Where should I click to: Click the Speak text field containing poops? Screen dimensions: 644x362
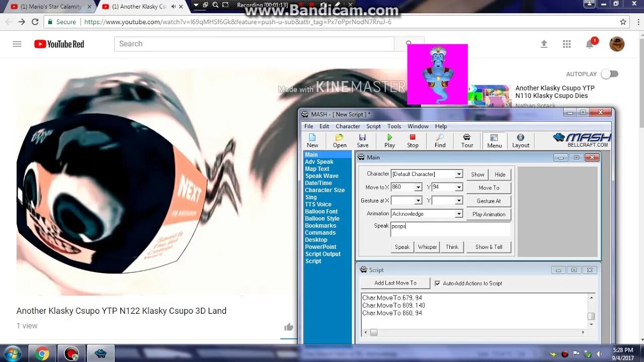point(450,229)
